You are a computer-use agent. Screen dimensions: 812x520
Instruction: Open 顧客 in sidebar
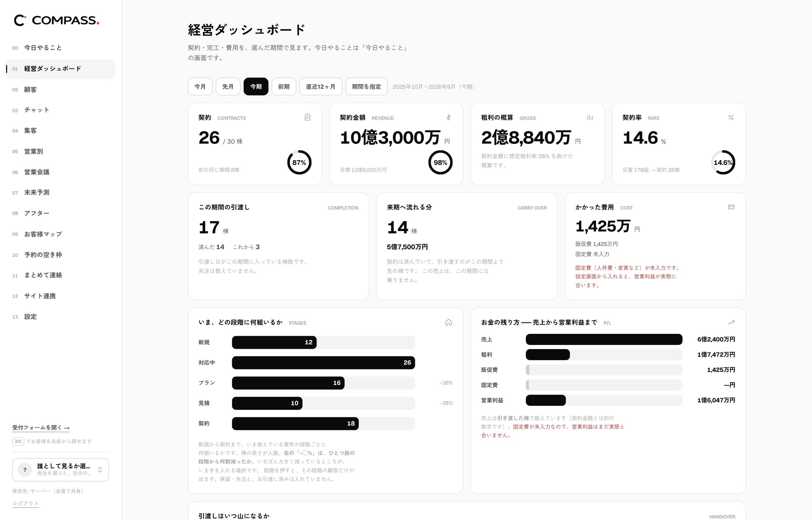click(x=61, y=89)
